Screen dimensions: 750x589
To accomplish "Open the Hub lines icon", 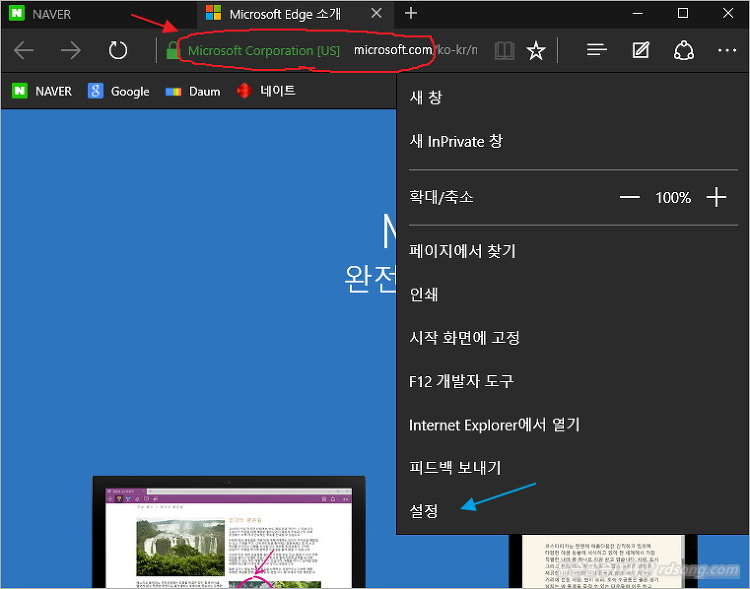I will tap(597, 50).
